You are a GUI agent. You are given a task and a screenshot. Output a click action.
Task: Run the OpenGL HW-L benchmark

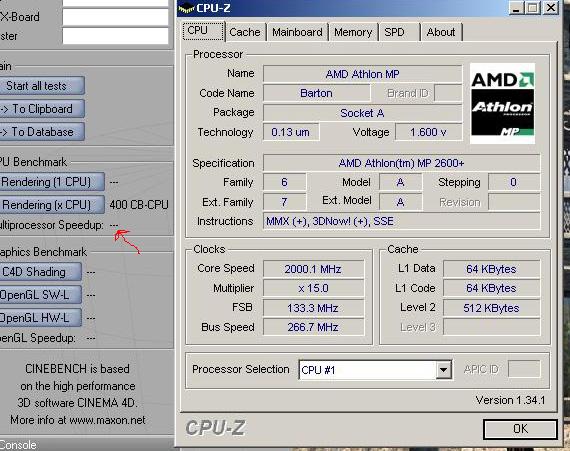40,318
